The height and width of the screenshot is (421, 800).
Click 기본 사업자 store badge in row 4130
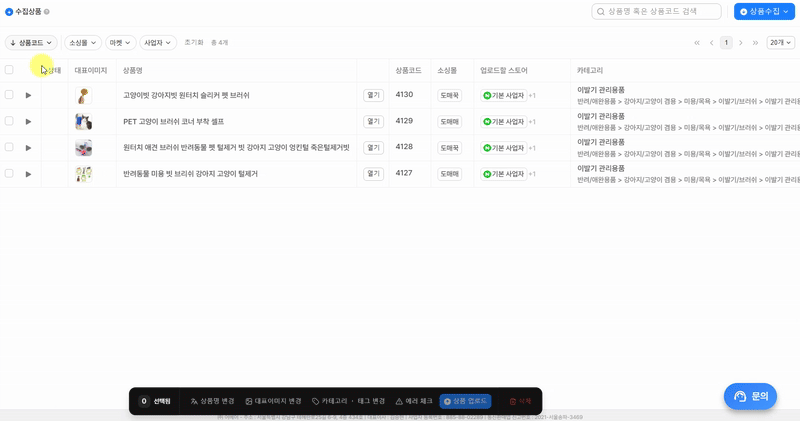pos(504,95)
